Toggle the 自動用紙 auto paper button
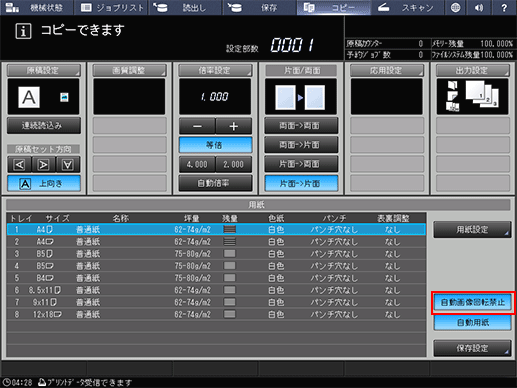 tap(473, 322)
